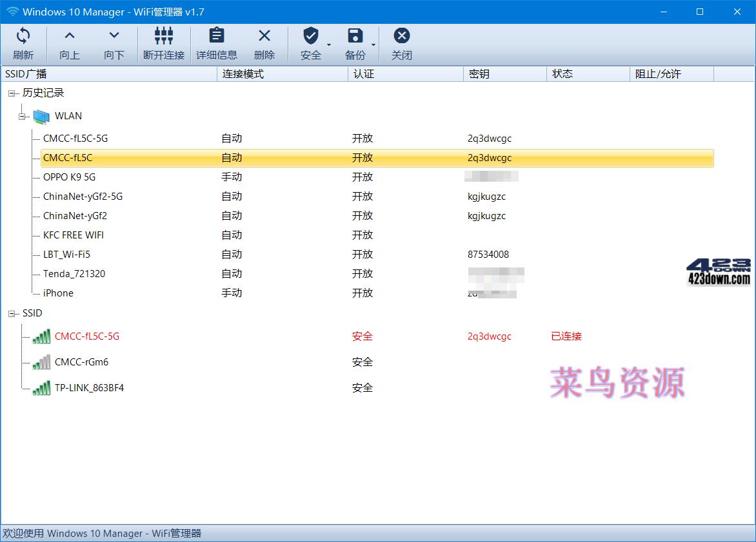Collapse the 历史记录 tree node
Screen dimensions: 756x542
(x=11, y=93)
